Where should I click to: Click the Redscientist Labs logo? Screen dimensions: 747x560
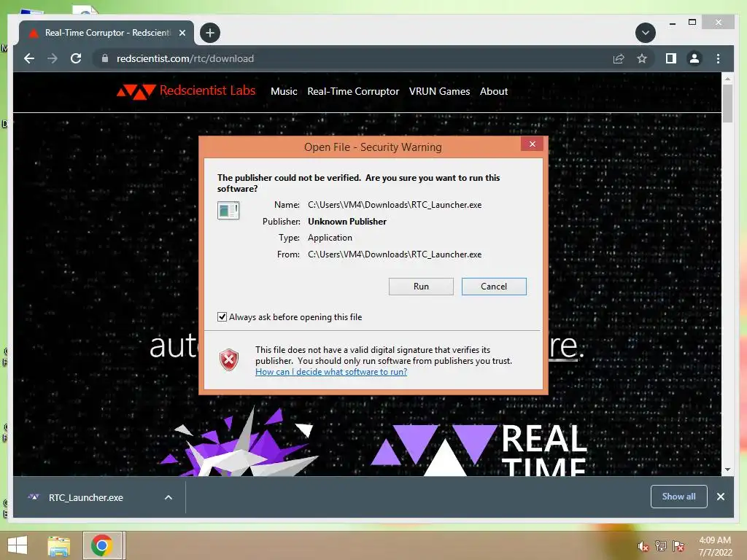(186, 91)
